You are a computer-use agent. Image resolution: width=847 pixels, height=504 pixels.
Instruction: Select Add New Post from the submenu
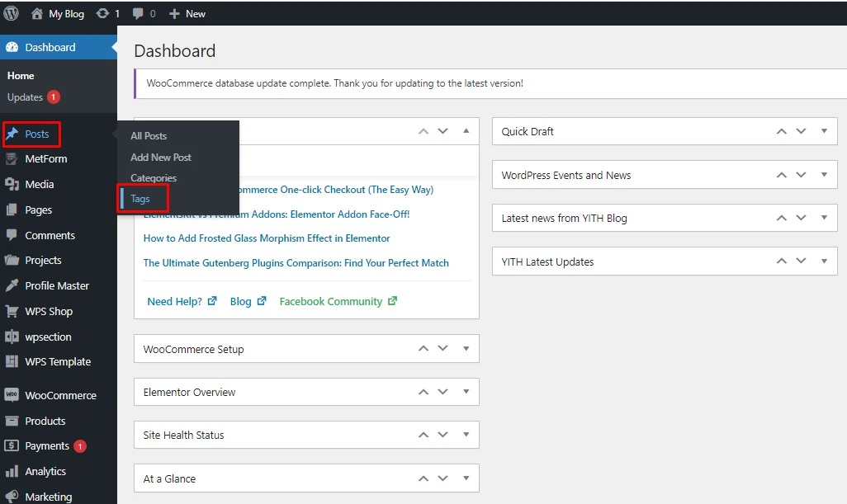161,157
